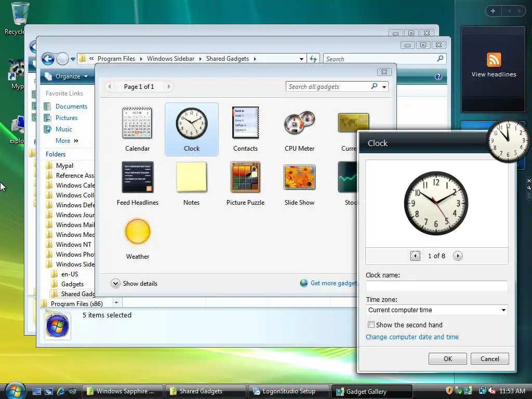
Task: Confirm clock settings with OK
Action: 447,358
